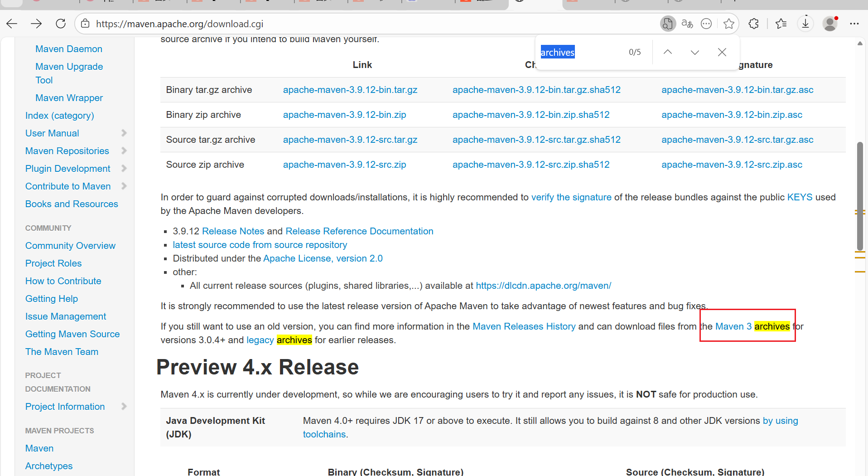This screenshot has width=868, height=476.
Task: Expand the Contribute to Maven section
Action: coord(124,186)
